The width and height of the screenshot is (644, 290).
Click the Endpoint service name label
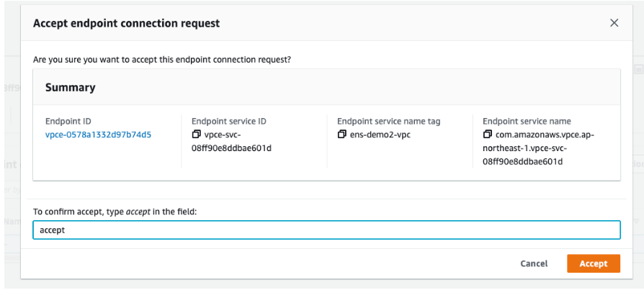point(527,122)
